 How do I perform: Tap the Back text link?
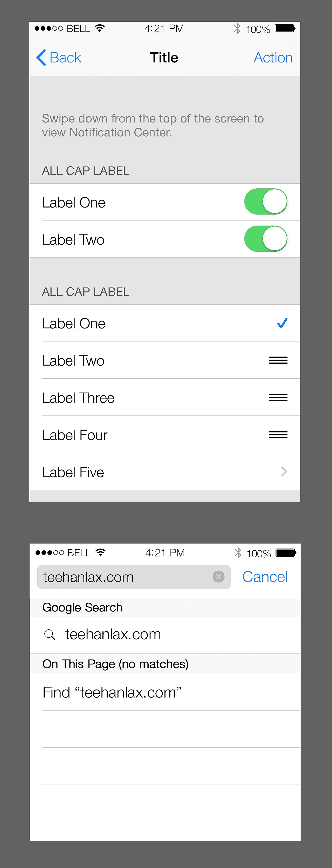pos(65,58)
